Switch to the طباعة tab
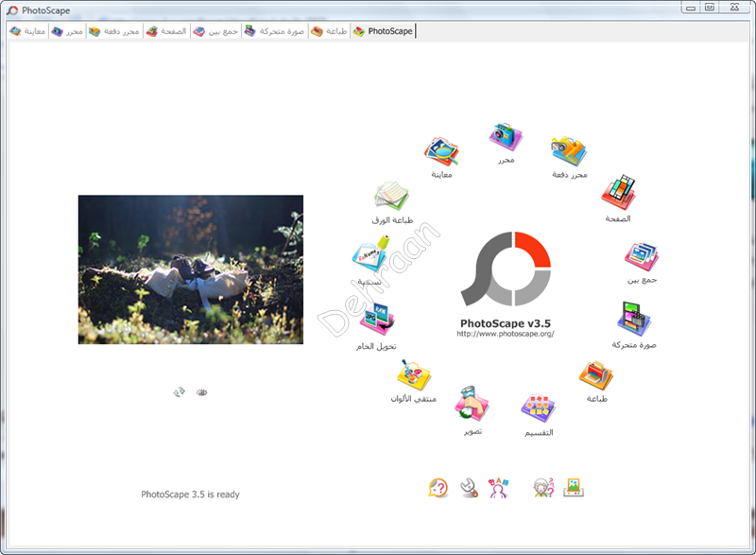Image resolution: width=756 pixels, height=555 pixels. point(329,31)
